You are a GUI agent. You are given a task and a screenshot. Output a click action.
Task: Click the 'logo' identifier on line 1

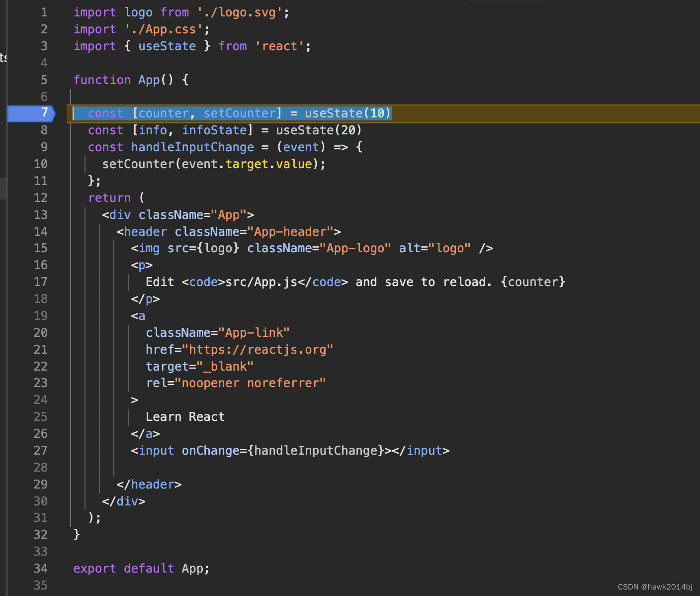138,12
